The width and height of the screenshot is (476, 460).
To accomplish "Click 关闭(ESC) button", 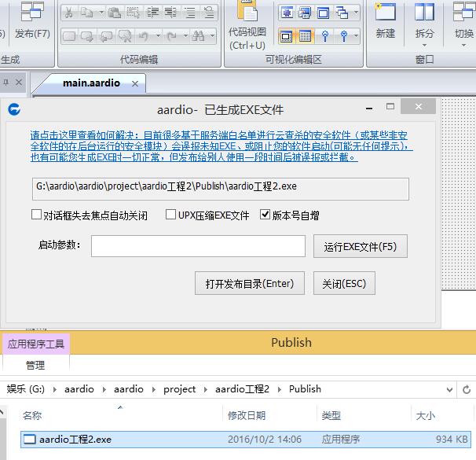I will [344, 283].
